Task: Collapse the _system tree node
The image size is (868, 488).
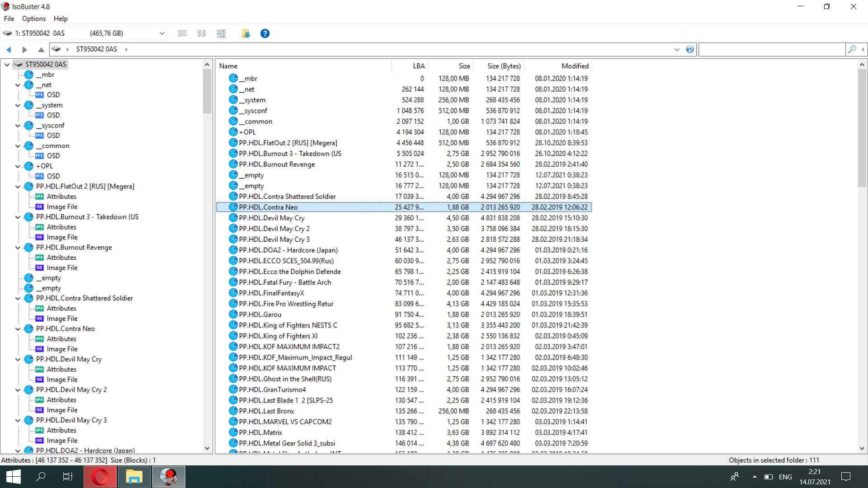Action: point(18,105)
